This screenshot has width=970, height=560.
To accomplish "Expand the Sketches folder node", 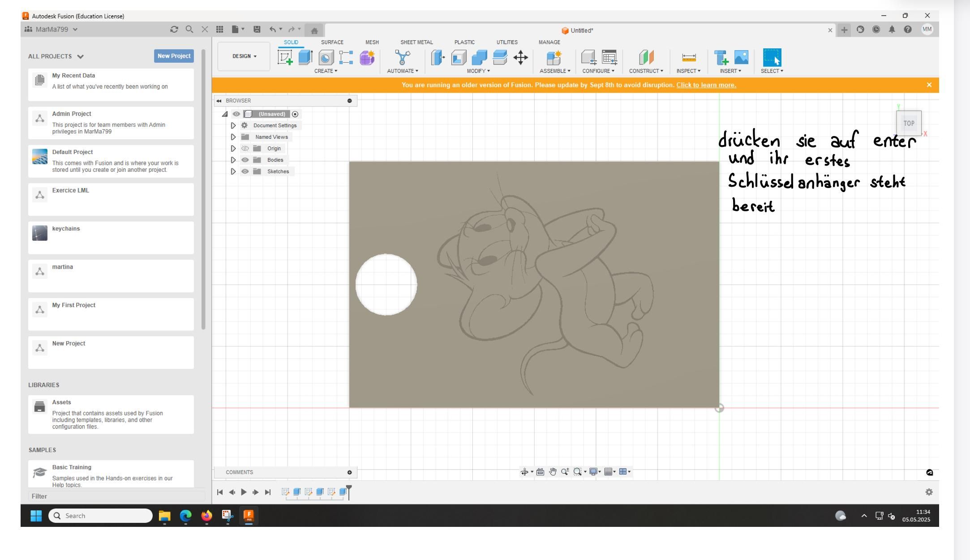I will pos(233,171).
